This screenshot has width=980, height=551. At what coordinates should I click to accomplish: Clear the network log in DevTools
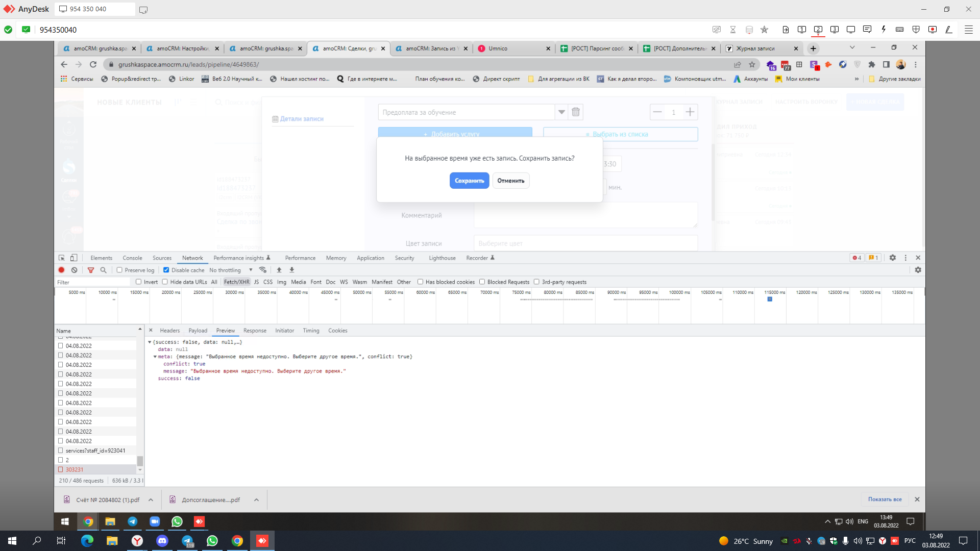pyautogui.click(x=75, y=270)
